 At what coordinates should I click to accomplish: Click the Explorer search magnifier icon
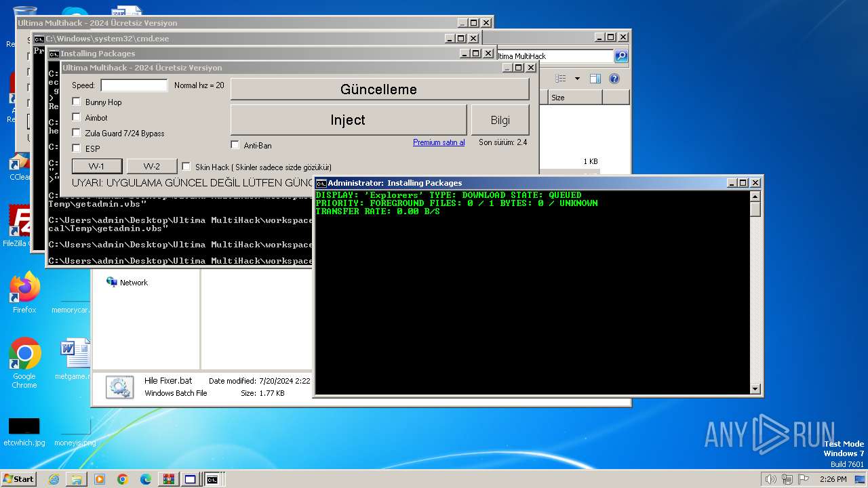(621, 56)
